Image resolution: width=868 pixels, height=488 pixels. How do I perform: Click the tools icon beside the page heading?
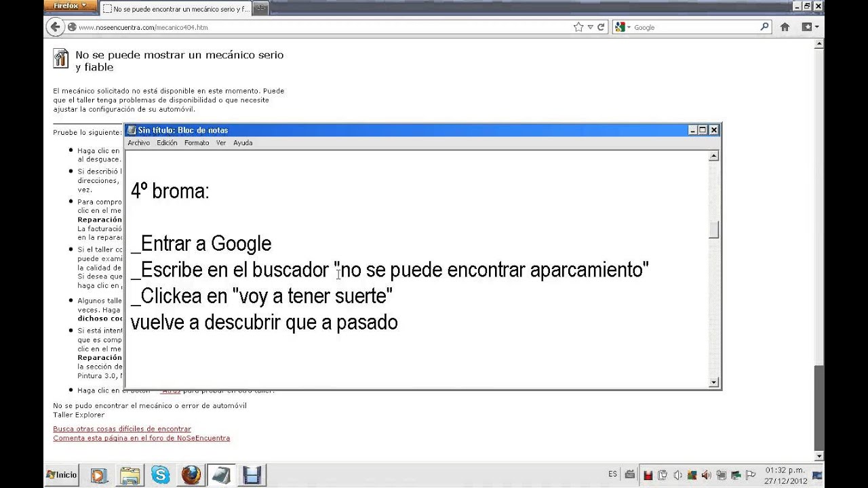pos(60,58)
